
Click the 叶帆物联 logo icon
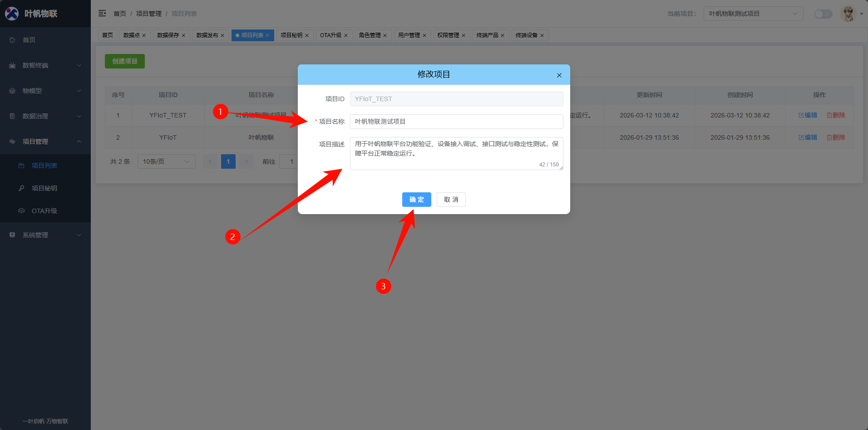tap(12, 14)
